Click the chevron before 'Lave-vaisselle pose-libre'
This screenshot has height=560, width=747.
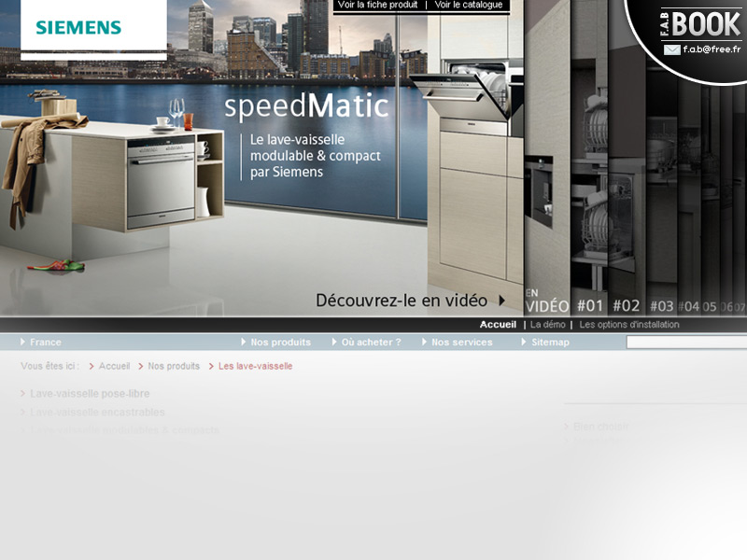click(x=22, y=393)
